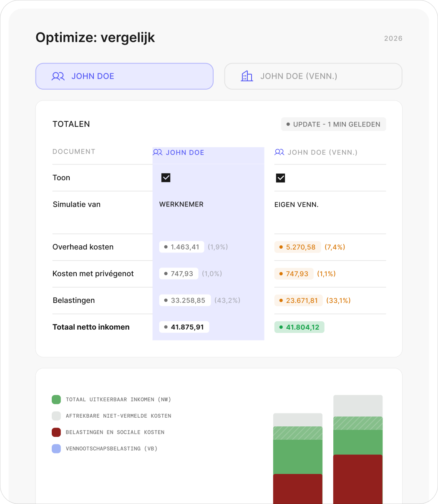Click the Vennootschapsbelasting (VB) legend label
The width and height of the screenshot is (438, 504).
pyautogui.click(x=111, y=449)
